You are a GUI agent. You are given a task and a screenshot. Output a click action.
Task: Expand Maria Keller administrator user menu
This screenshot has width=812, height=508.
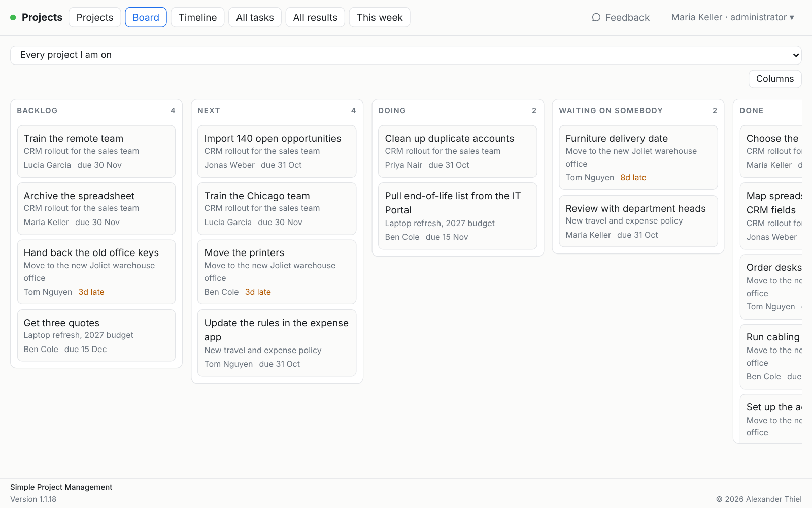pos(733,17)
